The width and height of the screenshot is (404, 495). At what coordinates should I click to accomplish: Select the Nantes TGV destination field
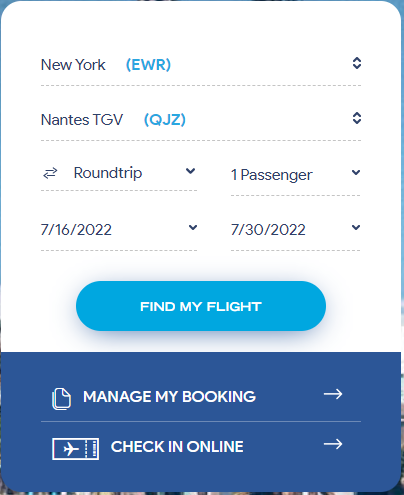pyautogui.click(x=201, y=120)
